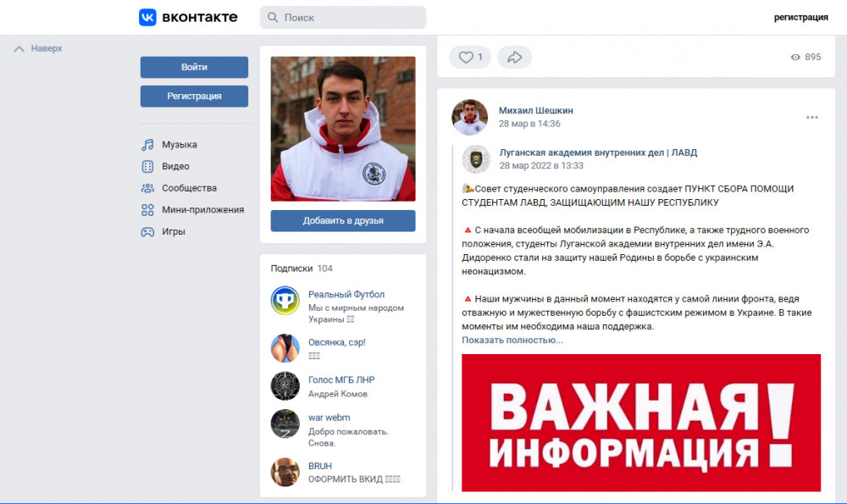This screenshot has height=504, width=847.
Task: Click the Войти button
Action: [195, 67]
